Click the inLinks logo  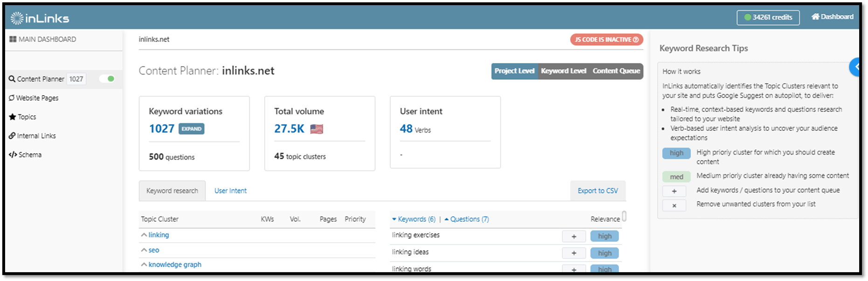(40, 18)
